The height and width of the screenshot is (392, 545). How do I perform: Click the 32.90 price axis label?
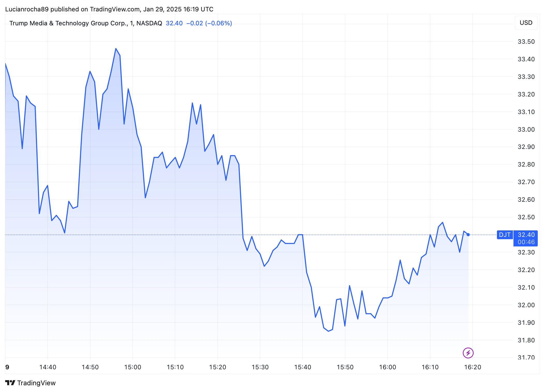click(x=526, y=147)
